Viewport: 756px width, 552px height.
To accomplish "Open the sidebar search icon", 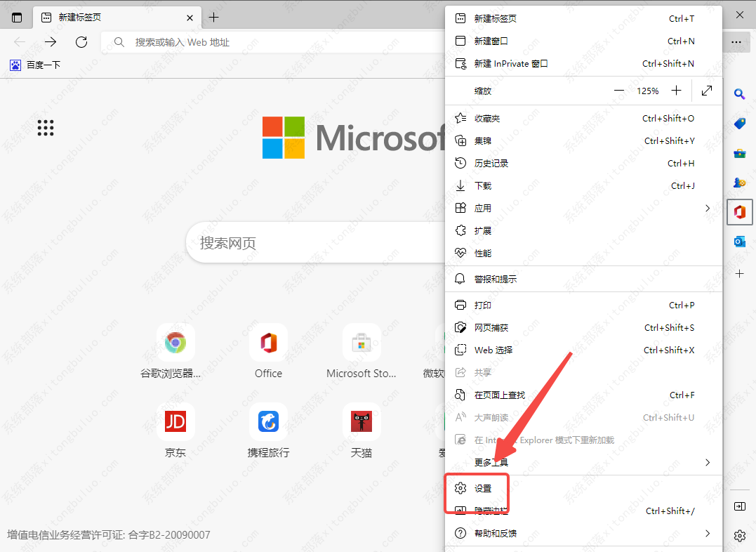I will [739, 94].
